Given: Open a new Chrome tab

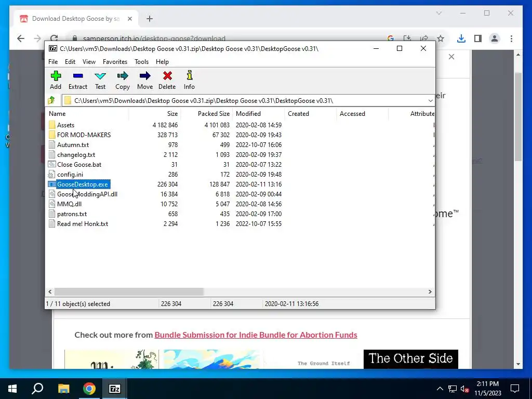Looking at the screenshot, I should [x=150, y=19].
